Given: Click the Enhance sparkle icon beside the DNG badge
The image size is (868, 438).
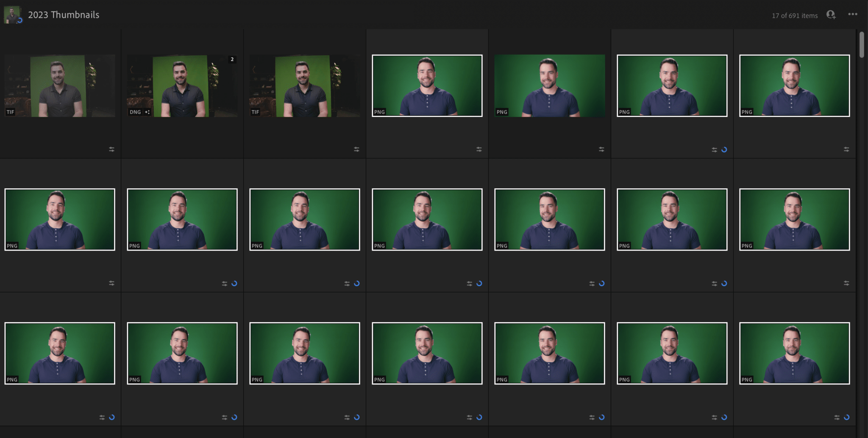Looking at the screenshot, I should [147, 112].
